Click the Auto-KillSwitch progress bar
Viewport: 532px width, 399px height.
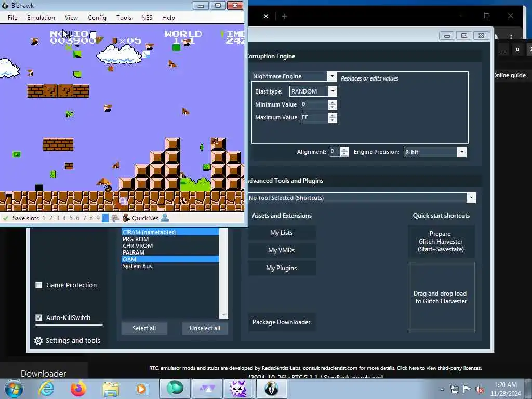coord(69,325)
